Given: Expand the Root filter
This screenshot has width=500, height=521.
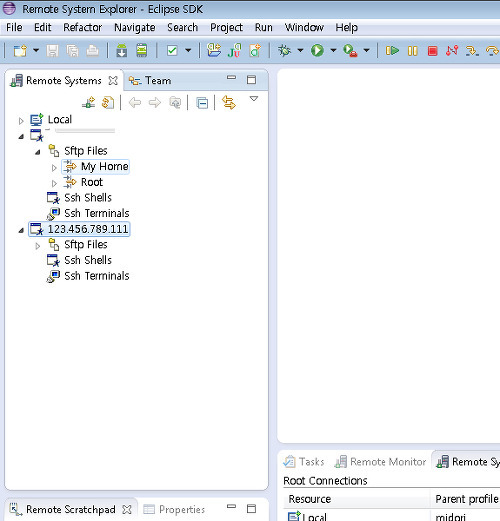Looking at the screenshot, I should (54, 183).
